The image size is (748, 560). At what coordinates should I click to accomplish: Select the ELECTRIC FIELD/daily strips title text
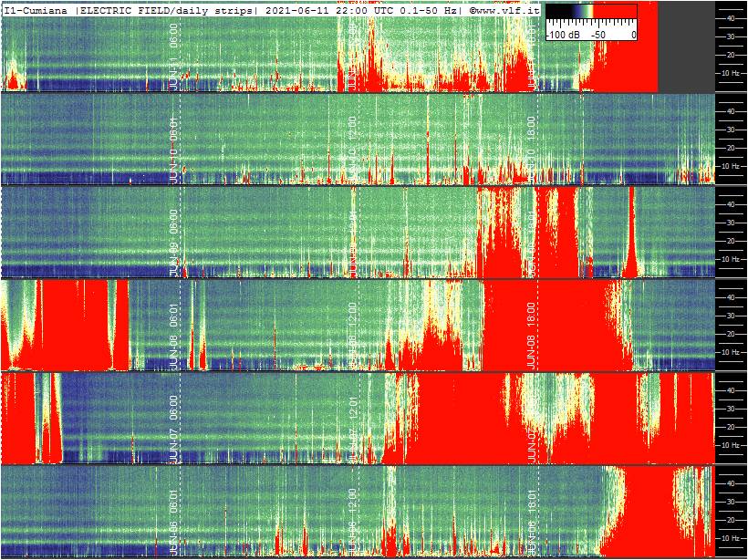pos(162,11)
